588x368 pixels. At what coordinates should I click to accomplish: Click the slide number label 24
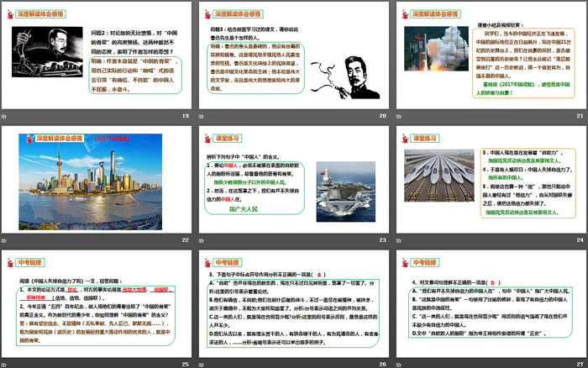(580, 240)
